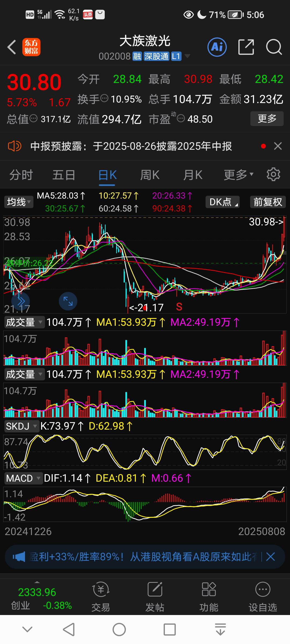
Task: Close the 盈利+33% promo banner
Action: pos(270,557)
